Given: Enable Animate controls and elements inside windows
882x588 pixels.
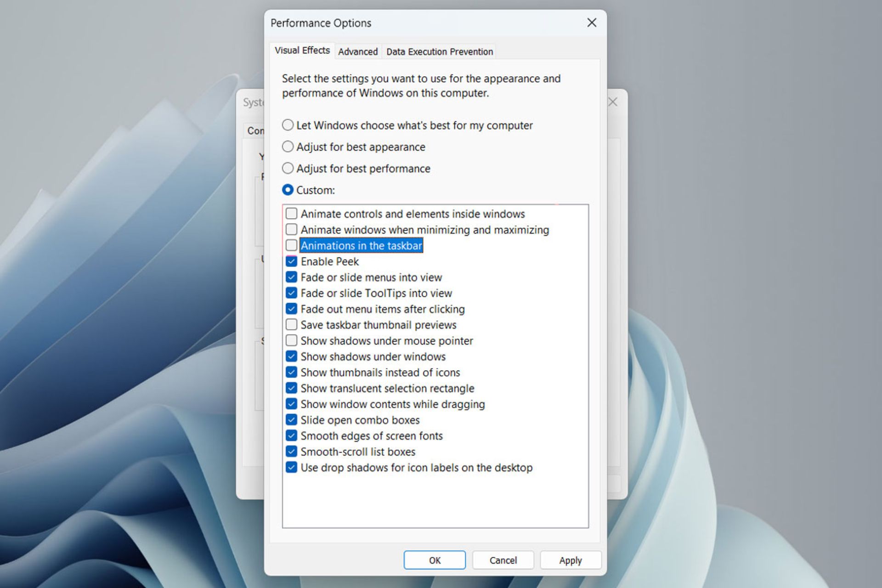Looking at the screenshot, I should (291, 214).
